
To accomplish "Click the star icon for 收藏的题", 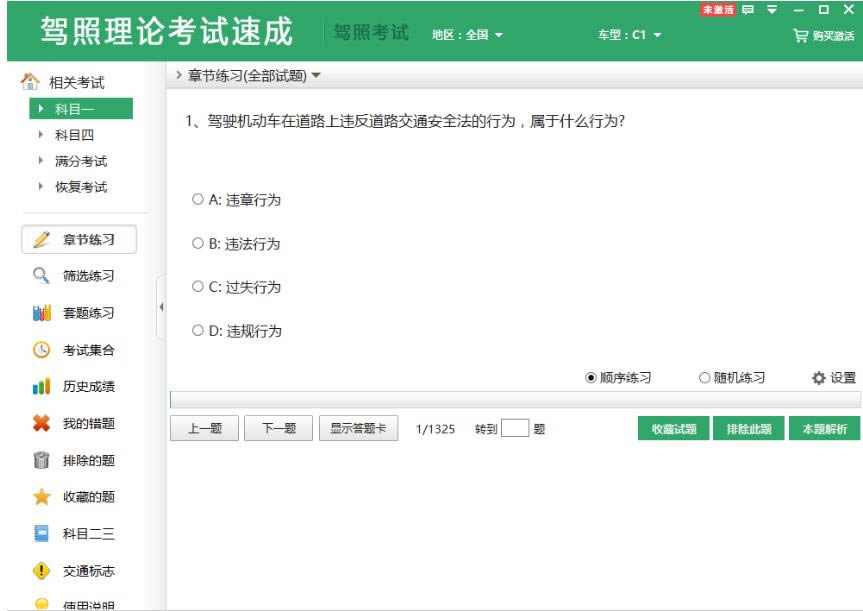I will click(x=42, y=497).
